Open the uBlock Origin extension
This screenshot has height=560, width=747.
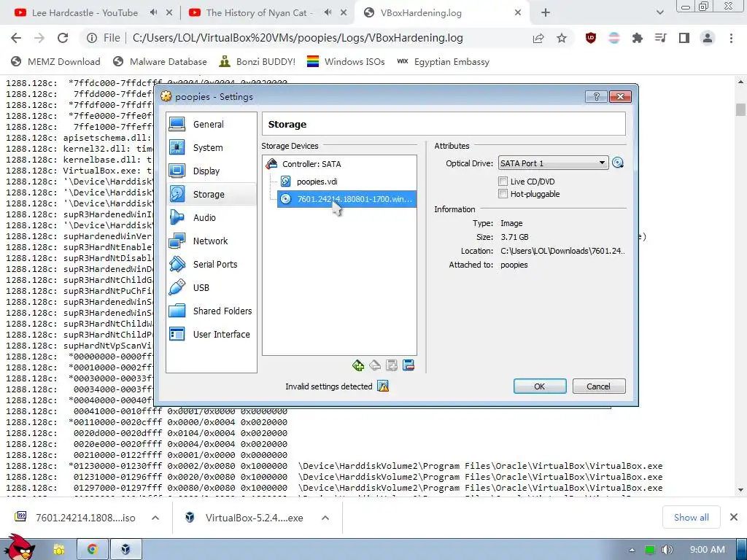coord(591,38)
